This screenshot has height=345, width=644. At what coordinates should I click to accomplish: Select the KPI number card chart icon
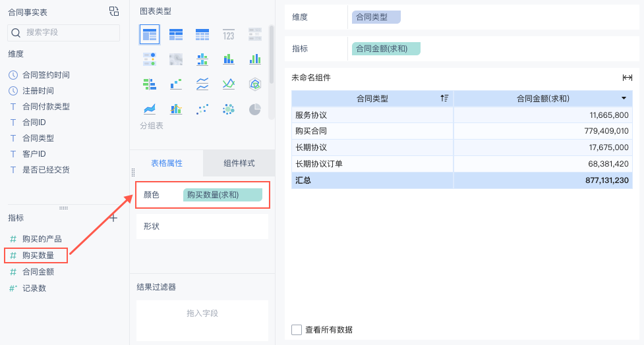click(x=229, y=34)
